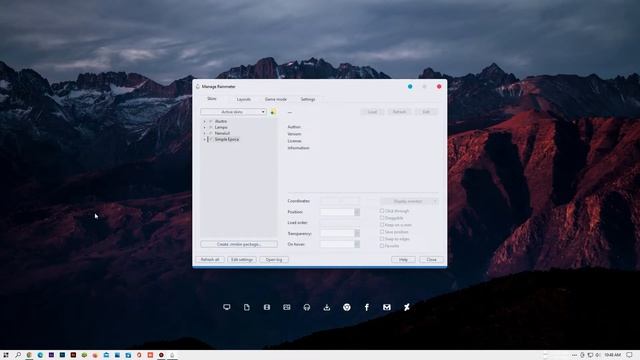Image resolution: width=640 pixels, height=360 pixels.
Task: Select the Simple Epoca tree item
Action: coord(227,140)
